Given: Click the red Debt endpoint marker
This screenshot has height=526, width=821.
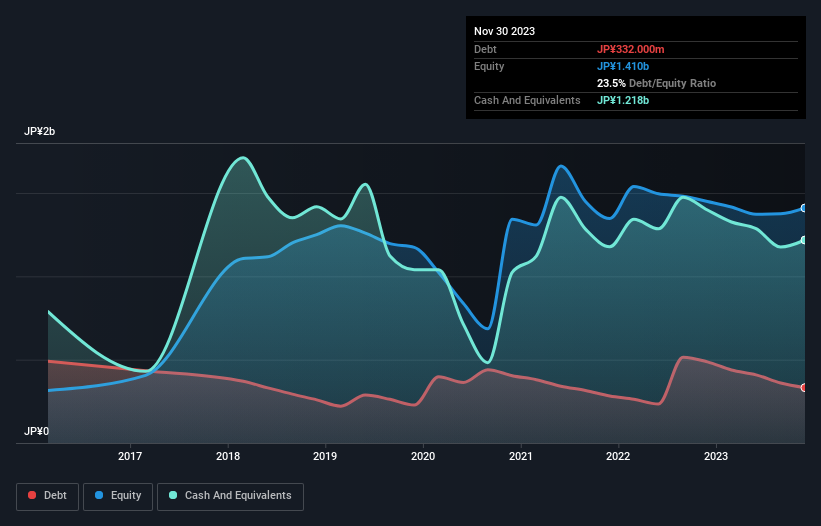Looking at the screenshot, I should (x=804, y=388).
